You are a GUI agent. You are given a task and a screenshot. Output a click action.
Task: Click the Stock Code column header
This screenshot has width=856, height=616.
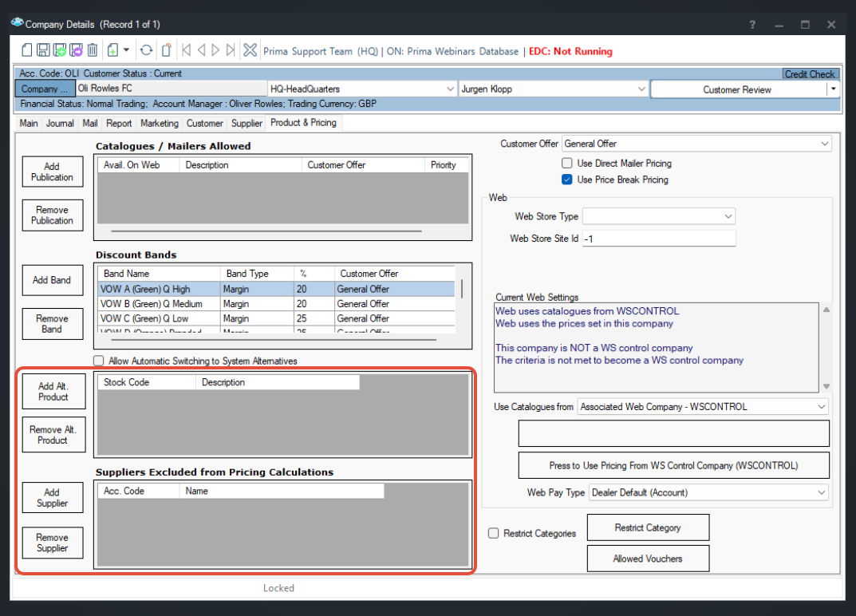coord(146,382)
